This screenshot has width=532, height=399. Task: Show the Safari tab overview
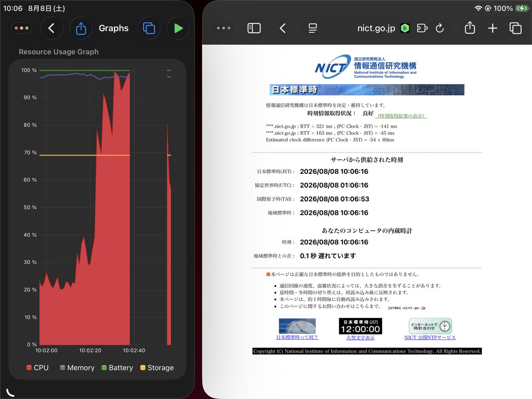click(516, 28)
